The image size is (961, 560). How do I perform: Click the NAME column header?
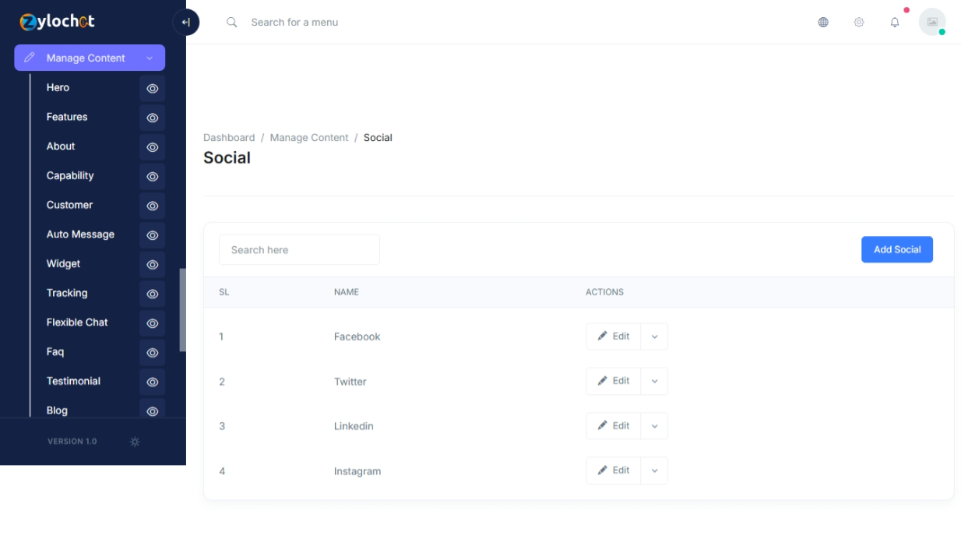(347, 292)
